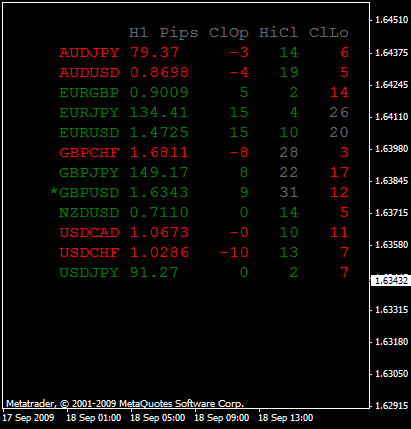
Task: Click the USDCHF ClOp value -10
Action: point(234,253)
